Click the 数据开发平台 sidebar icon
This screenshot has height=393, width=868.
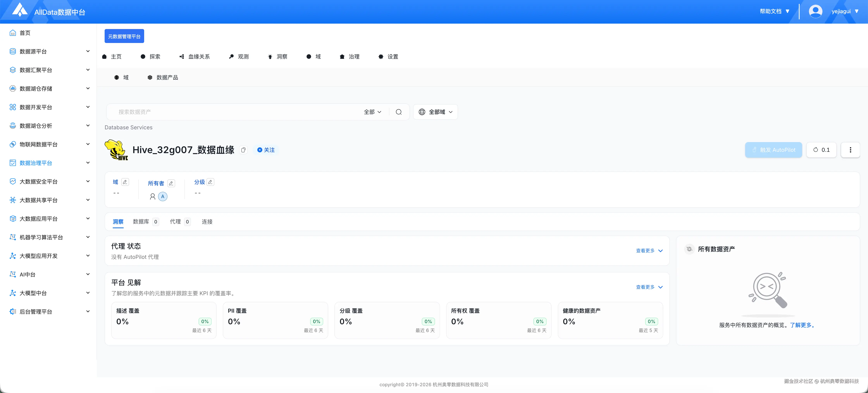pyautogui.click(x=13, y=107)
